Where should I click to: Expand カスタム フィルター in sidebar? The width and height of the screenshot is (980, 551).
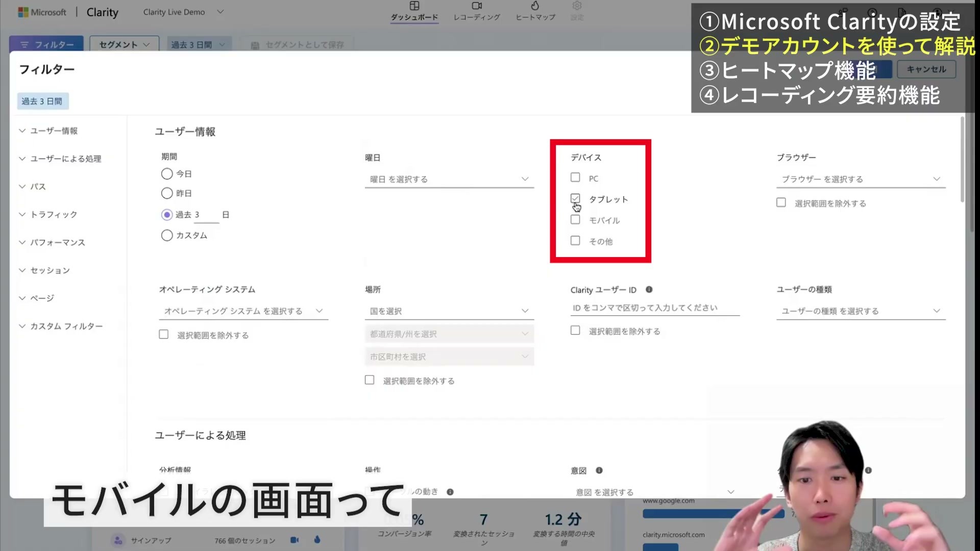pyautogui.click(x=61, y=326)
